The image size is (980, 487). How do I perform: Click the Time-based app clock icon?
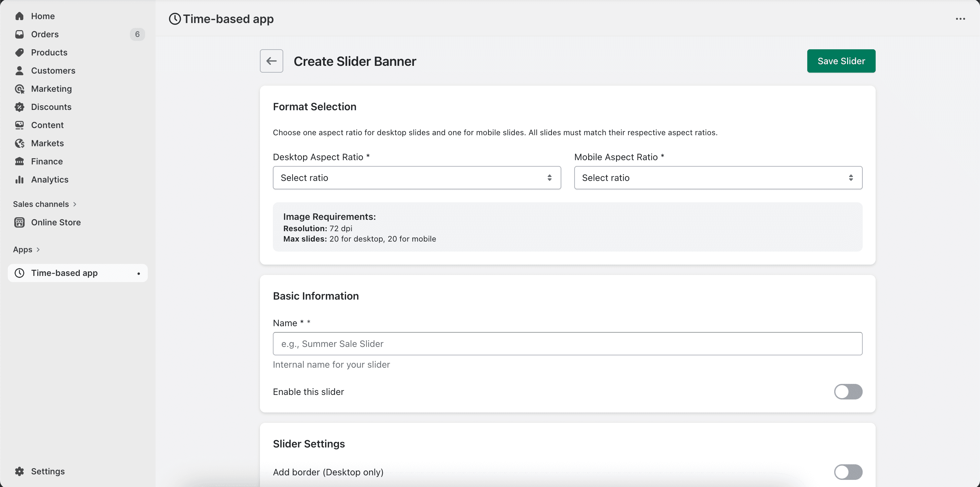pyautogui.click(x=19, y=273)
